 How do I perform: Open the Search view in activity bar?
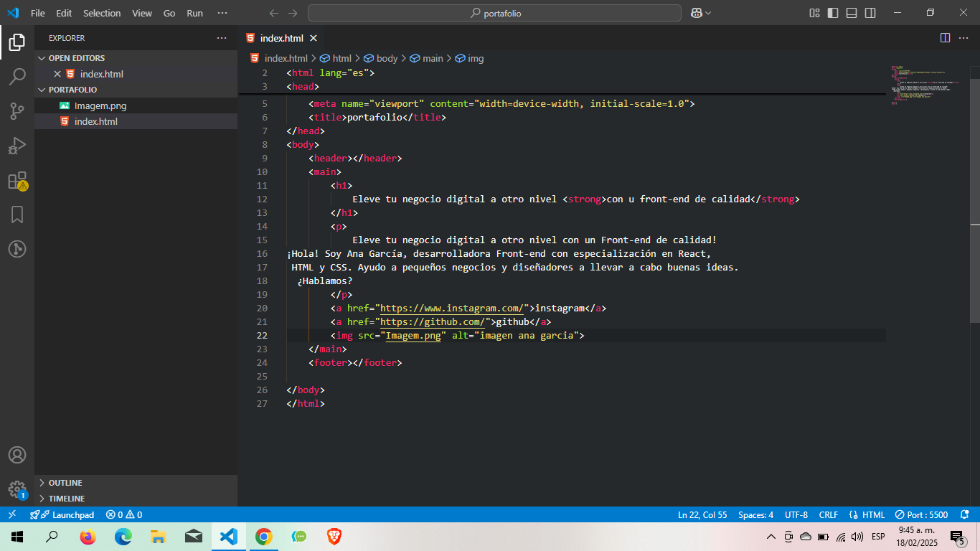click(x=17, y=77)
